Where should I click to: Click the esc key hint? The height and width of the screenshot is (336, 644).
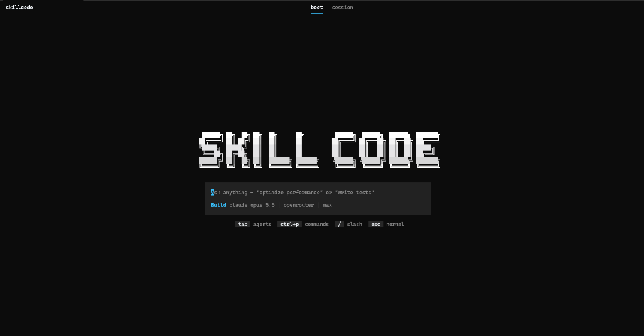pyautogui.click(x=375, y=224)
